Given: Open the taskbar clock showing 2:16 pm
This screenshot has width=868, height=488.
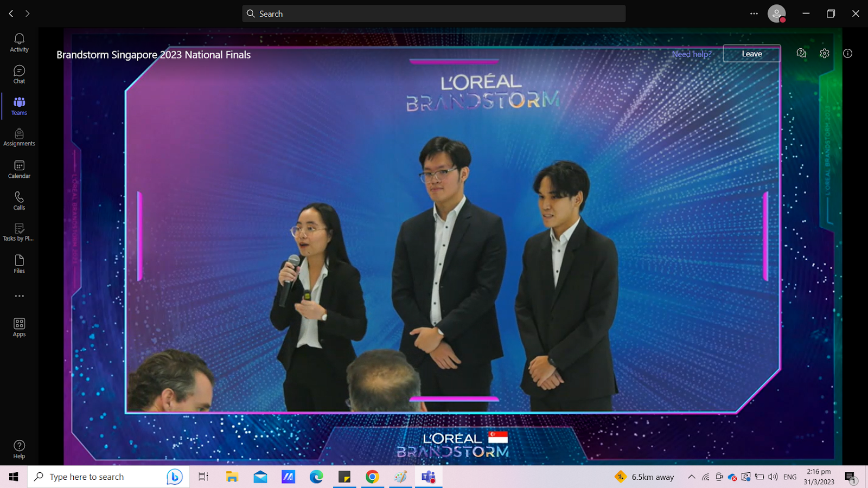Looking at the screenshot, I should click(819, 477).
